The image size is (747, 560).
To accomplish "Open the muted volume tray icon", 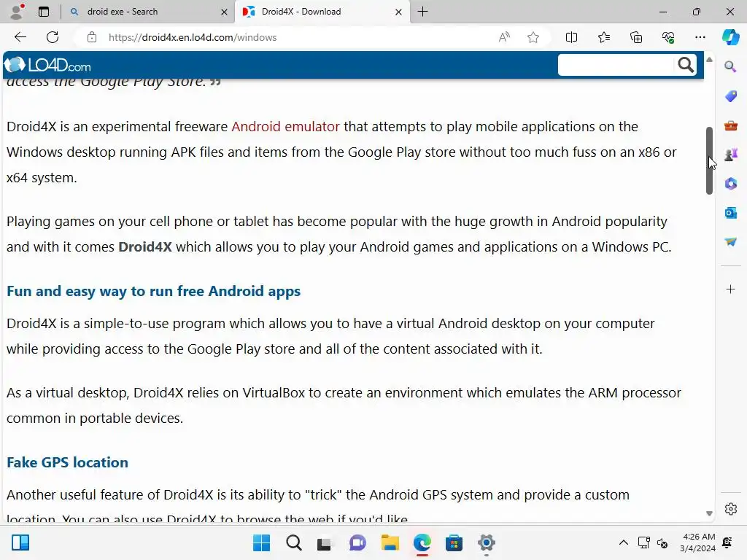I will tap(662, 542).
